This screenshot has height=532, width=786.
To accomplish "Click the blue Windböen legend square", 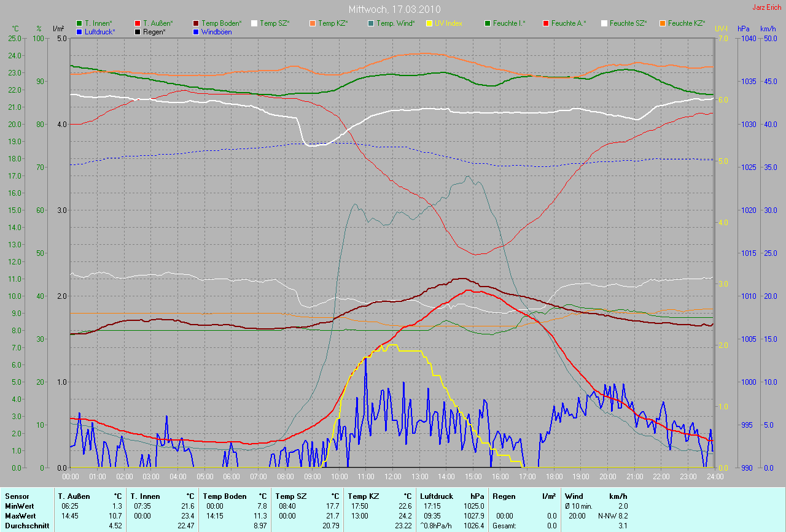I will (196, 32).
